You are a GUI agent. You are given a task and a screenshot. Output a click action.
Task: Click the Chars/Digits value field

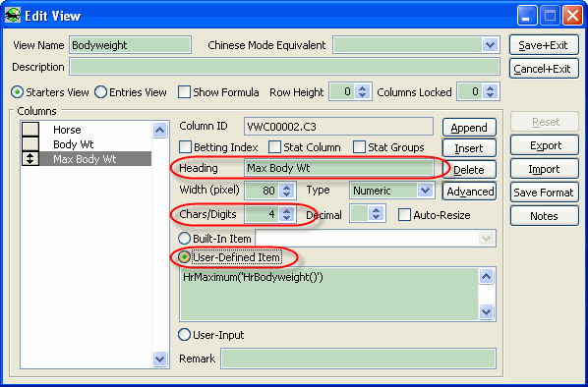pos(263,214)
